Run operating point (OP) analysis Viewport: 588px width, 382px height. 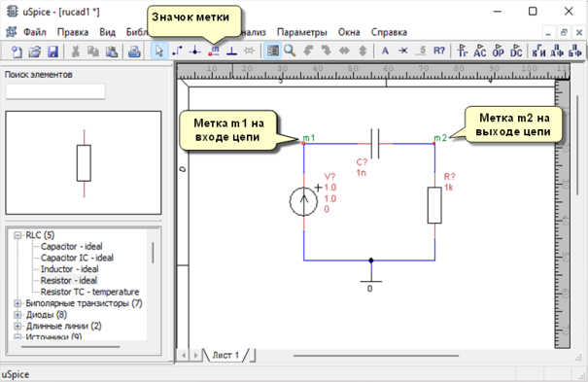[498, 51]
